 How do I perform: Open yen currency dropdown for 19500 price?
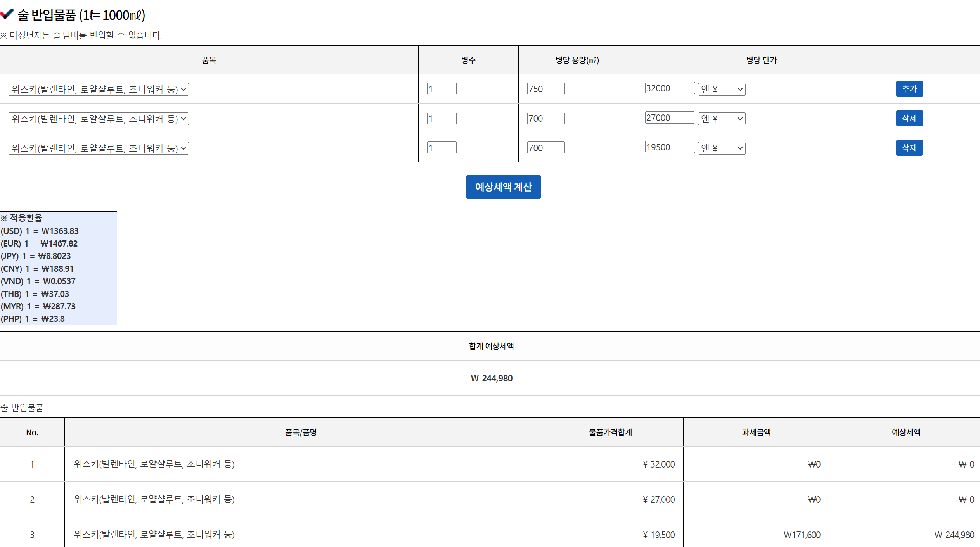tap(721, 148)
